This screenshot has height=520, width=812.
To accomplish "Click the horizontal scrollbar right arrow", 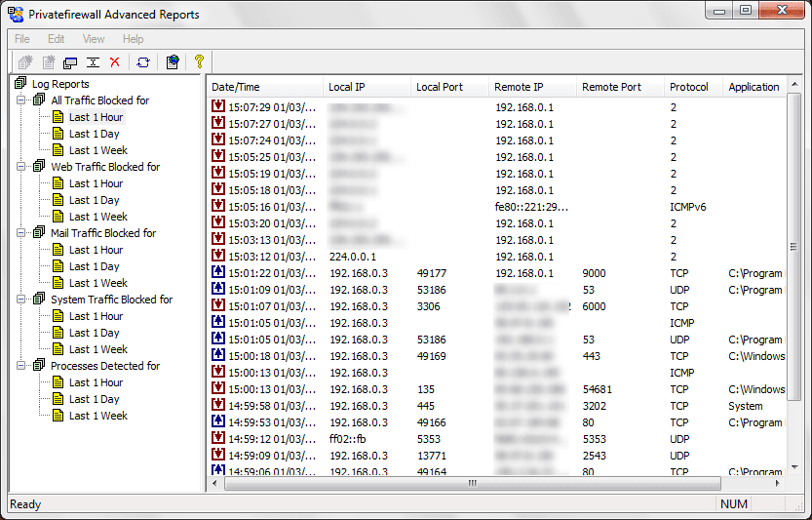I will pos(778,483).
